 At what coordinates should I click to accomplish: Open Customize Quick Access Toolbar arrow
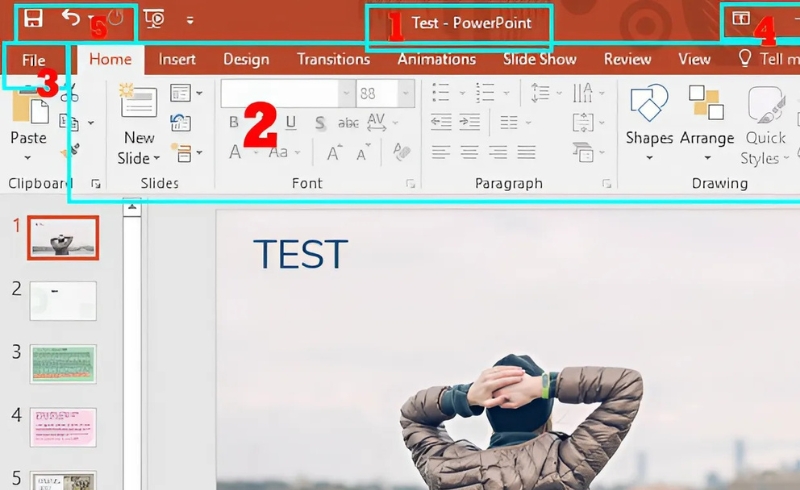click(x=190, y=20)
